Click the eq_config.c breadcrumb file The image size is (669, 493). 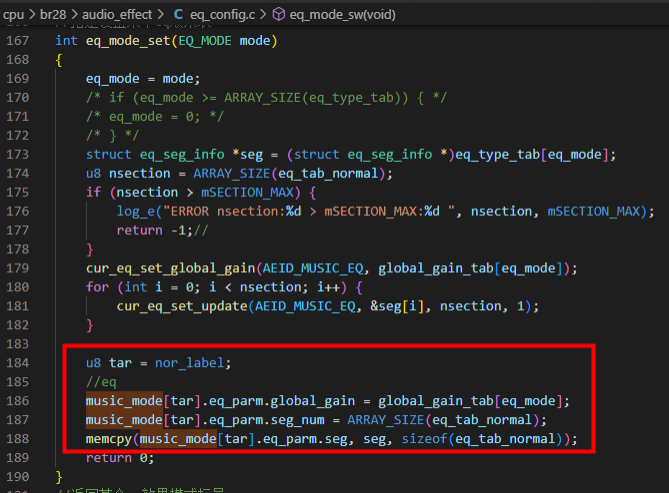point(222,15)
